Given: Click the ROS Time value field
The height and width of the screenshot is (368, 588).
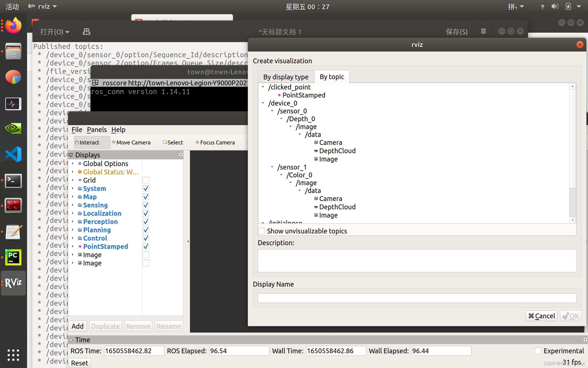Looking at the screenshot, I should [x=134, y=351].
